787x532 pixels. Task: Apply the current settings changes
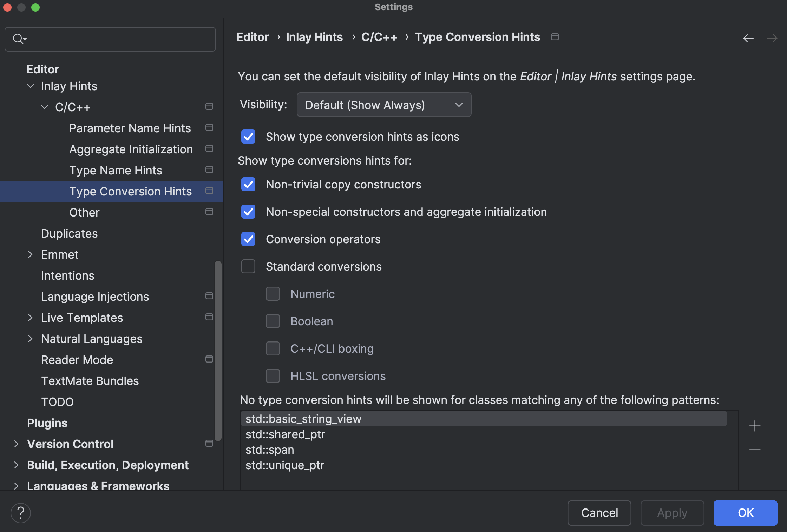(672, 513)
